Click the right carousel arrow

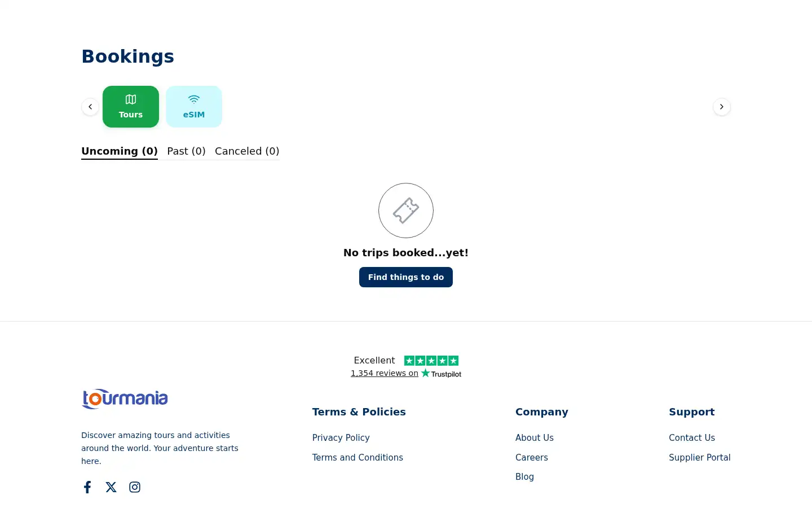click(722, 107)
